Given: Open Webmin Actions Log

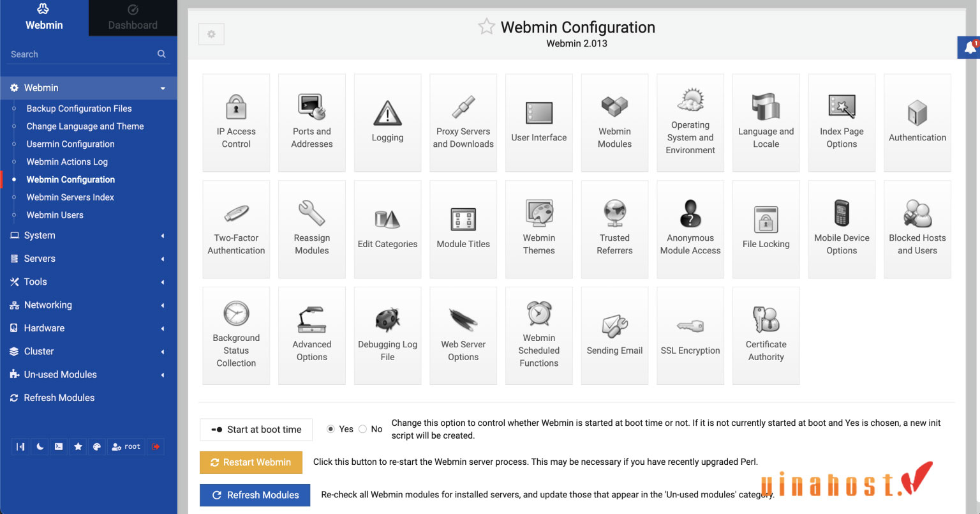Looking at the screenshot, I should click(x=67, y=162).
